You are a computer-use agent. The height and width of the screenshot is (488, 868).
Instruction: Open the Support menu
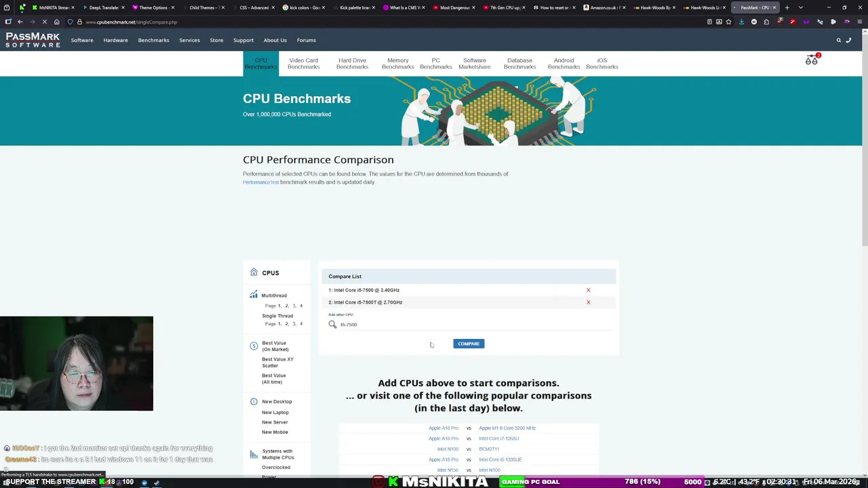click(243, 40)
